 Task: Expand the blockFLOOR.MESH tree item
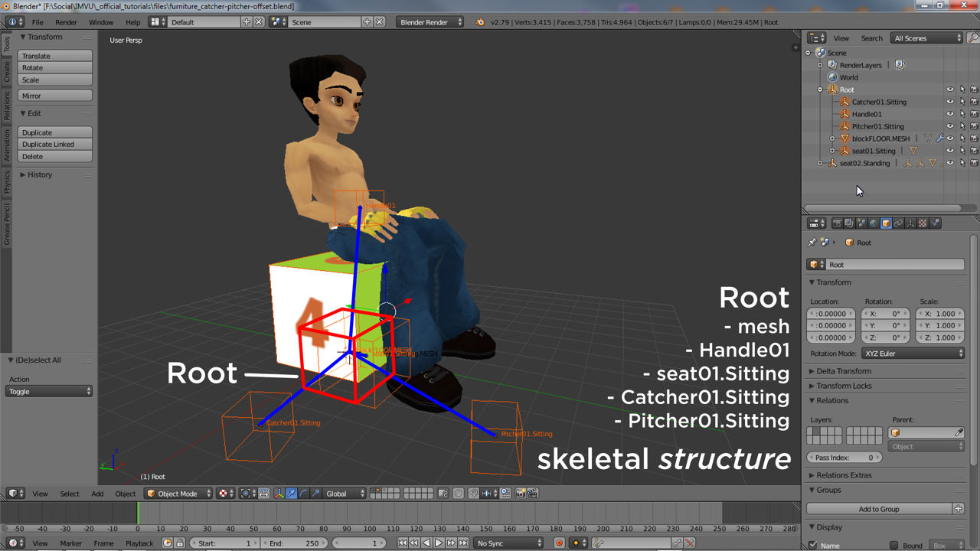pyautogui.click(x=832, y=139)
